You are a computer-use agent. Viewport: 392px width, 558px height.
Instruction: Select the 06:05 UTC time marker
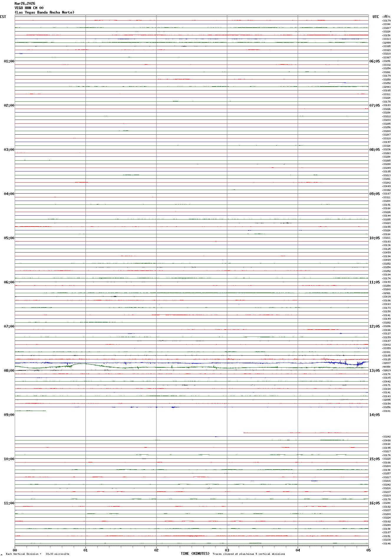click(374, 61)
